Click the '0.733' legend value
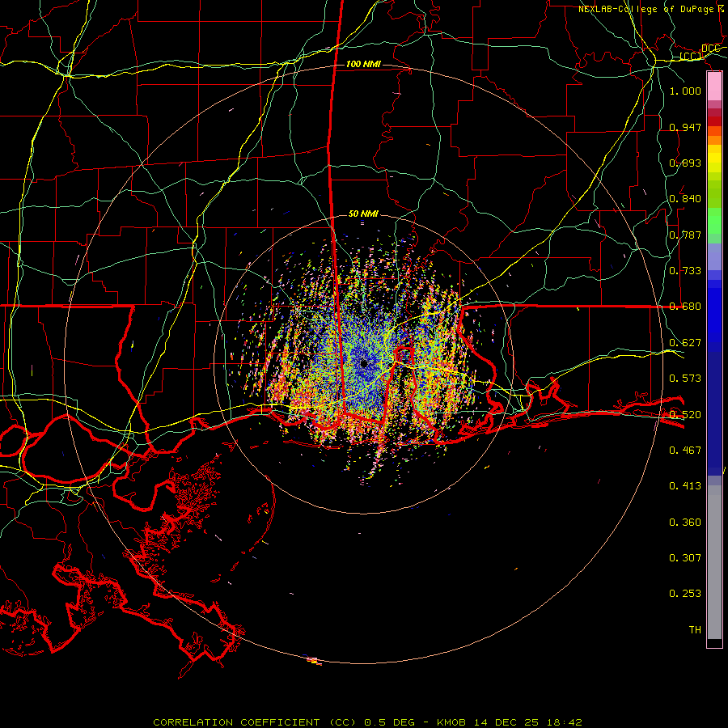The width and height of the screenshot is (728, 728). [x=685, y=271]
